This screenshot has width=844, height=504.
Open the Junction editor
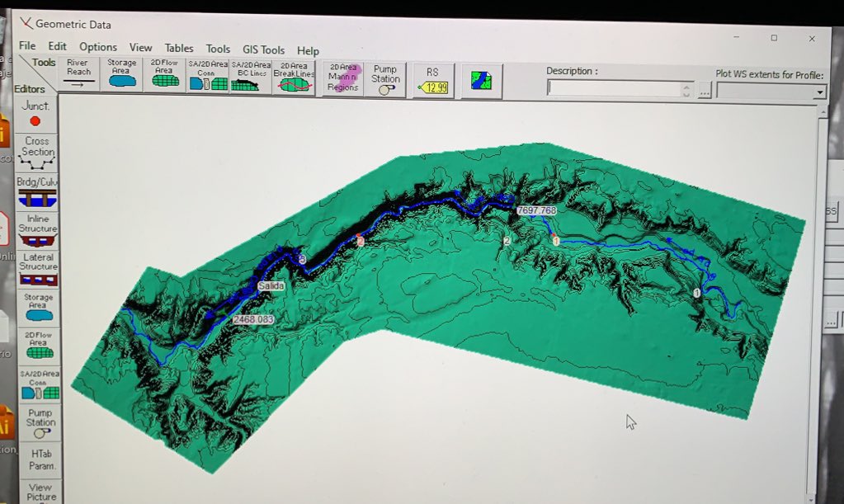point(36,115)
